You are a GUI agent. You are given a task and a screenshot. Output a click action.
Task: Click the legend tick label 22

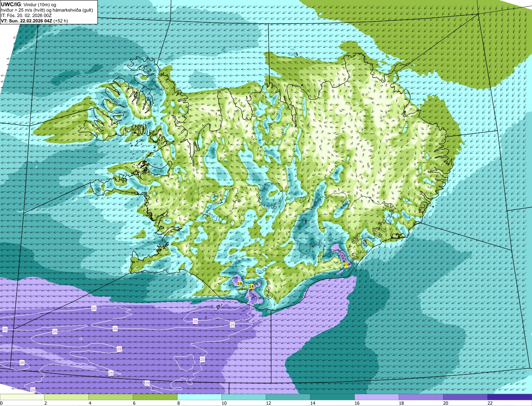(490, 403)
